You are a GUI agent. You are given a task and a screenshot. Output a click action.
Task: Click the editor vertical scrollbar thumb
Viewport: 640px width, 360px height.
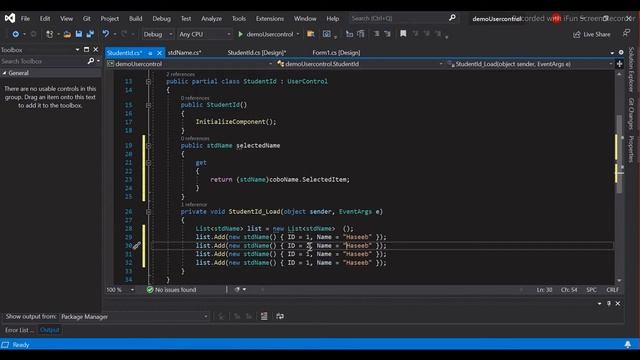click(619, 154)
